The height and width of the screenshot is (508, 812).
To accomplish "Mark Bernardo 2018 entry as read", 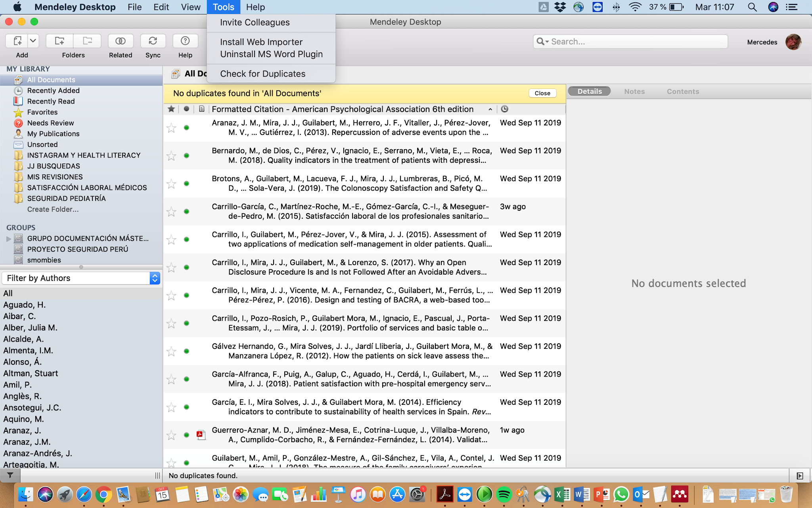I will pos(186,156).
